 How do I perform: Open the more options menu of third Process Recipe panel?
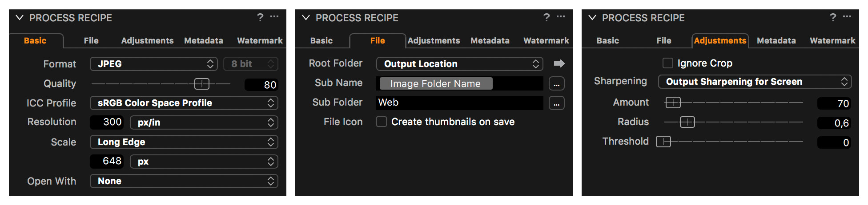[847, 16]
